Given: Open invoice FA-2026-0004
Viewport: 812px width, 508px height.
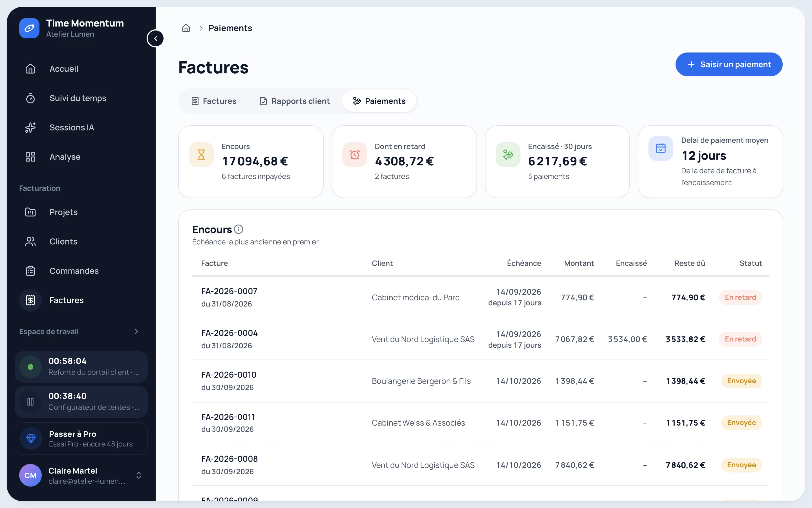Looking at the screenshot, I should click(230, 333).
